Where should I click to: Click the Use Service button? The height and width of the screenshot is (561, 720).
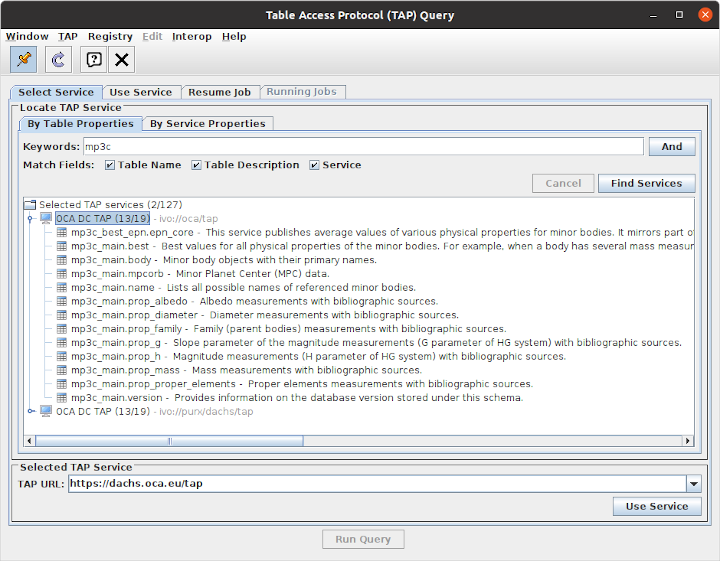click(x=656, y=506)
